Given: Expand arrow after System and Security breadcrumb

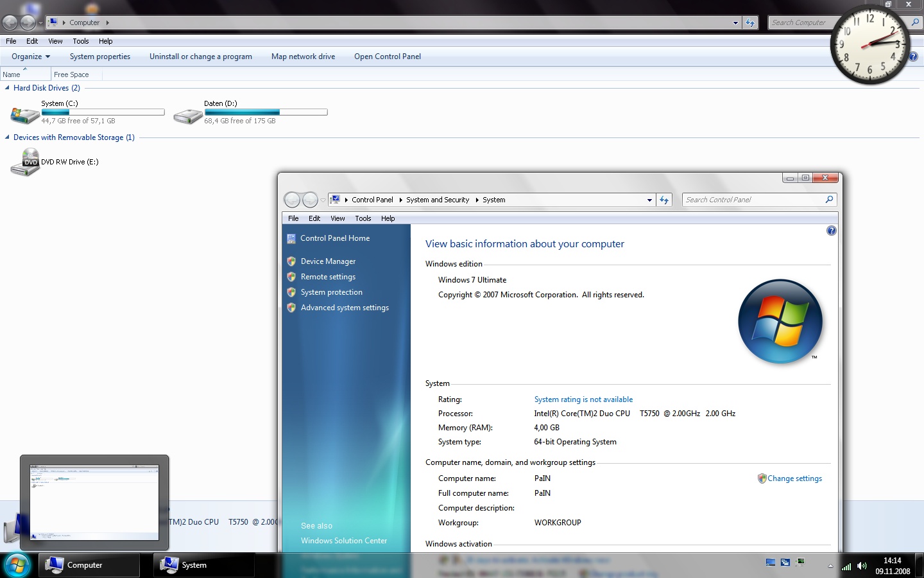Looking at the screenshot, I should tap(477, 200).
